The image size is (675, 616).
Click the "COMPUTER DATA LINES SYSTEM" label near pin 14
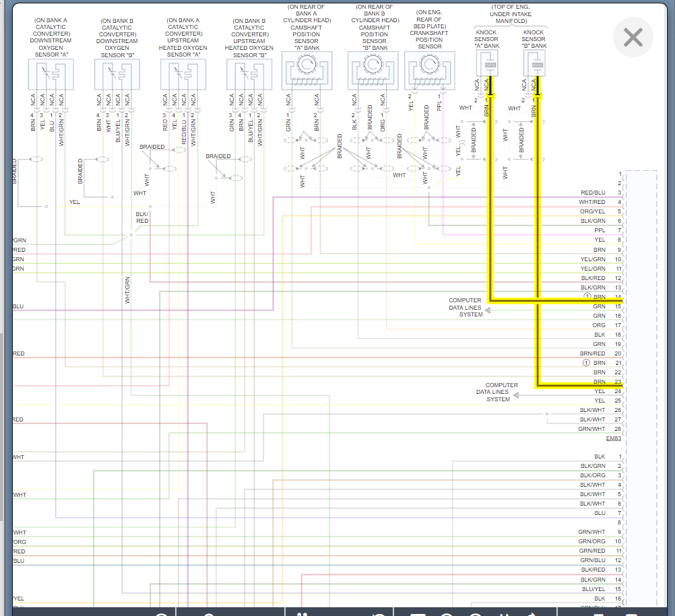pos(465,307)
